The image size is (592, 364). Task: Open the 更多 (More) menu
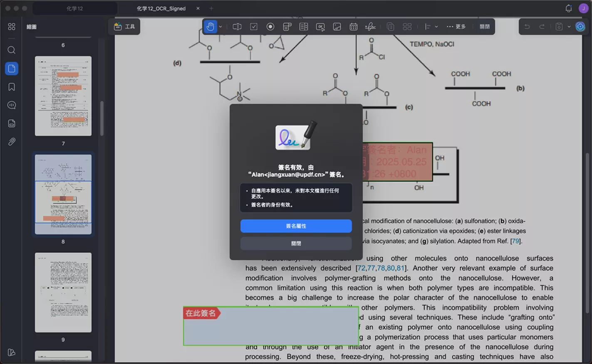click(456, 27)
